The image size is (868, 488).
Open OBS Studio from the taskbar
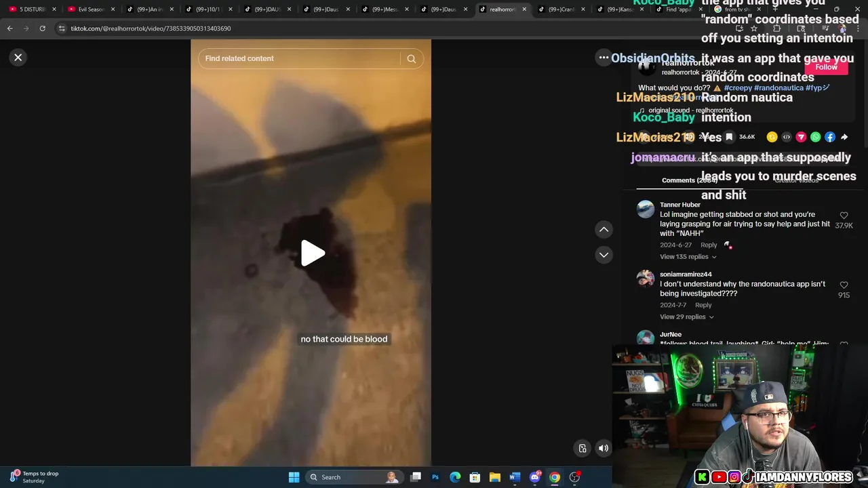pos(575,477)
